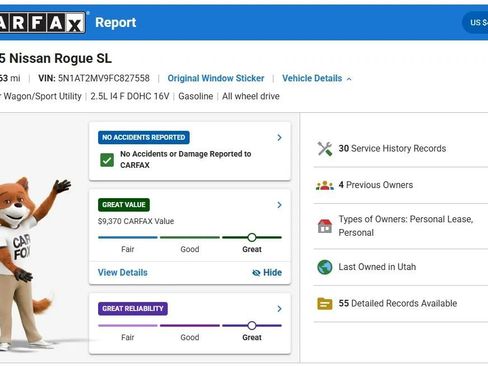Viewport: 488px width, 366px height.
Task: Expand the Great Reliability card chevron
Action: point(279,309)
